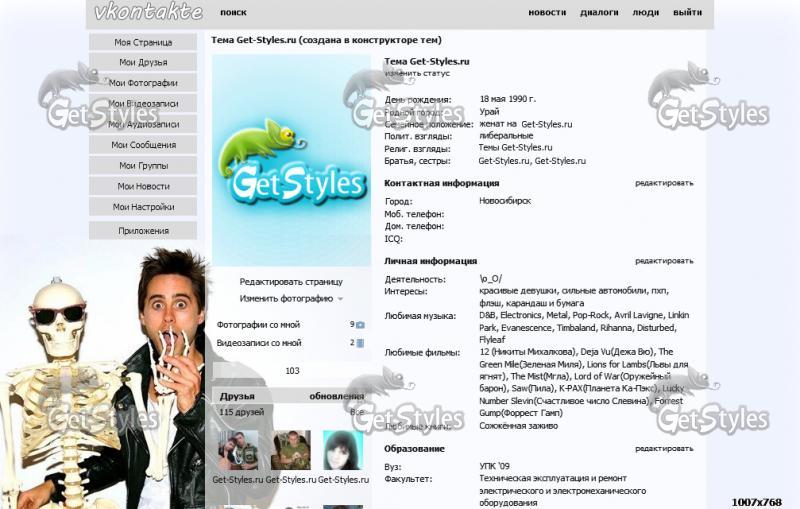Open third friend thumbnail with dark hair
Screen dimensions: 800x509
343,450
